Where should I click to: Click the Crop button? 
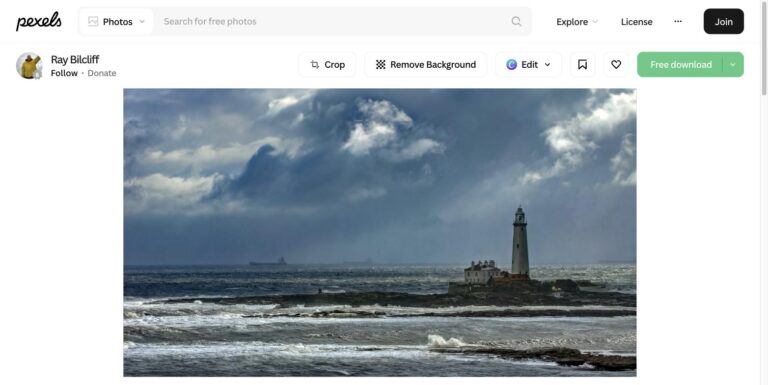click(x=327, y=65)
